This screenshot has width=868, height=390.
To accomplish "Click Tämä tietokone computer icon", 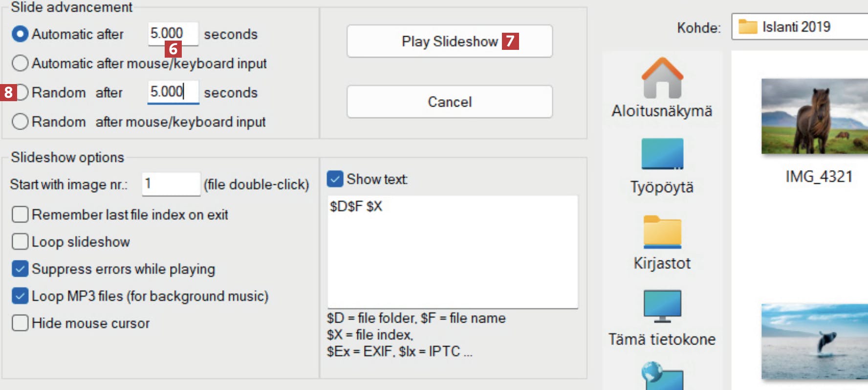I will 662,306.
